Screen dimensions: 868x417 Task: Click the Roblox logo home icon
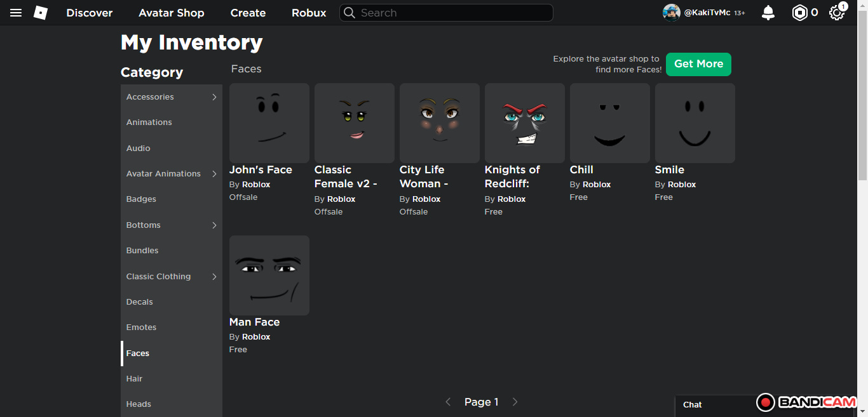click(41, 13)
